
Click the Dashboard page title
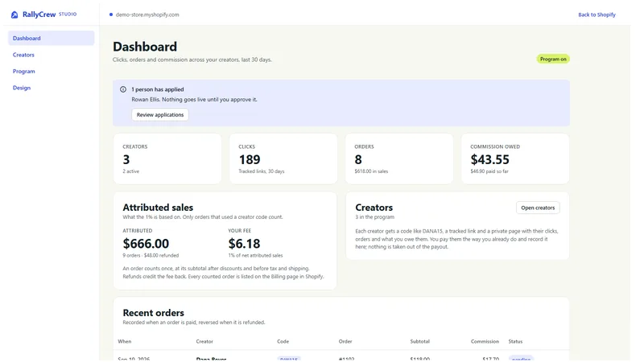click(145, 47)
